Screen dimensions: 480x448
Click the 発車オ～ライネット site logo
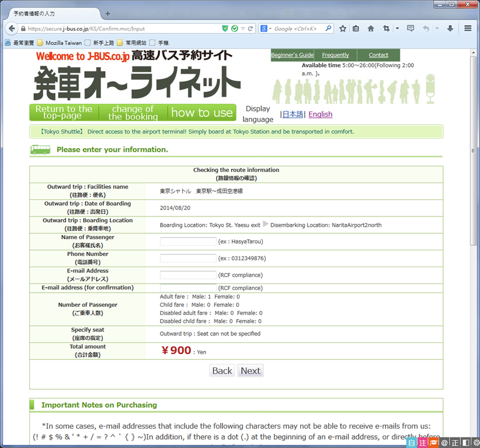pos(137,83)
